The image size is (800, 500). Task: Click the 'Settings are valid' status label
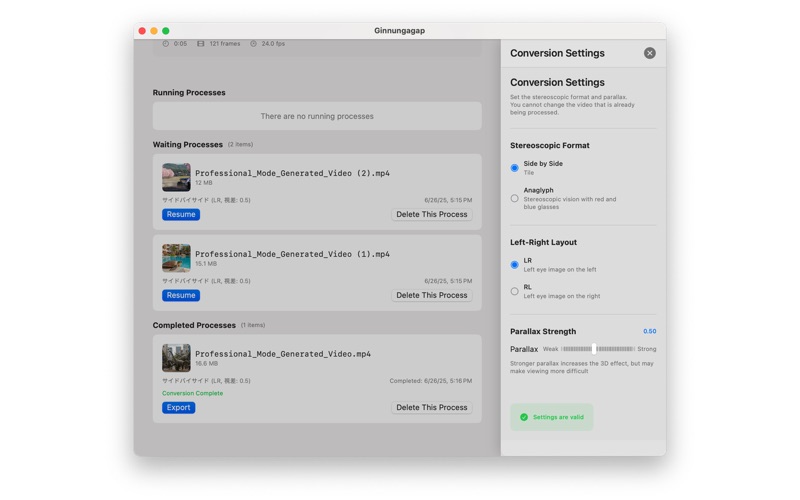point(558,417)
